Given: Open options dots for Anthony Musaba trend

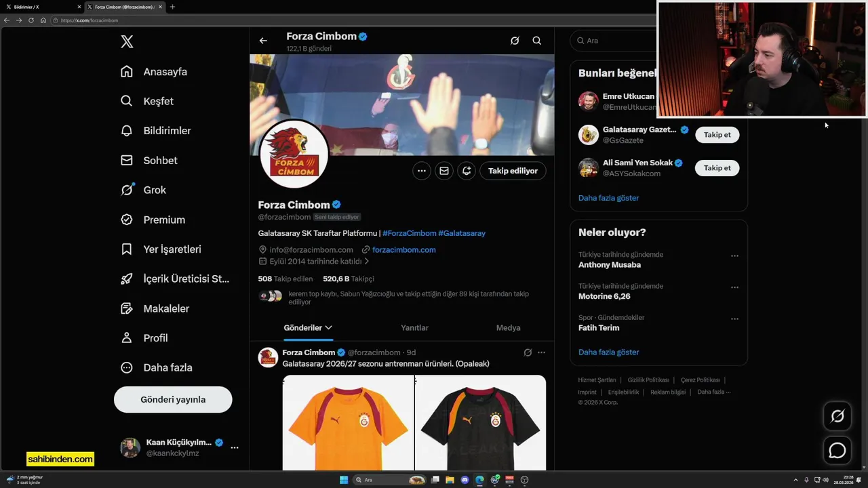Looking at the screenshot, I should 734,256.
